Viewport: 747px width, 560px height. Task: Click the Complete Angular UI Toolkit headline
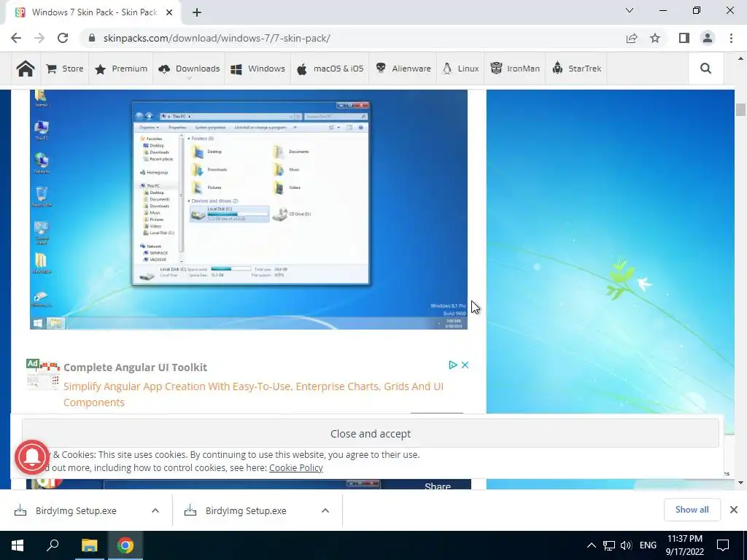135,367
